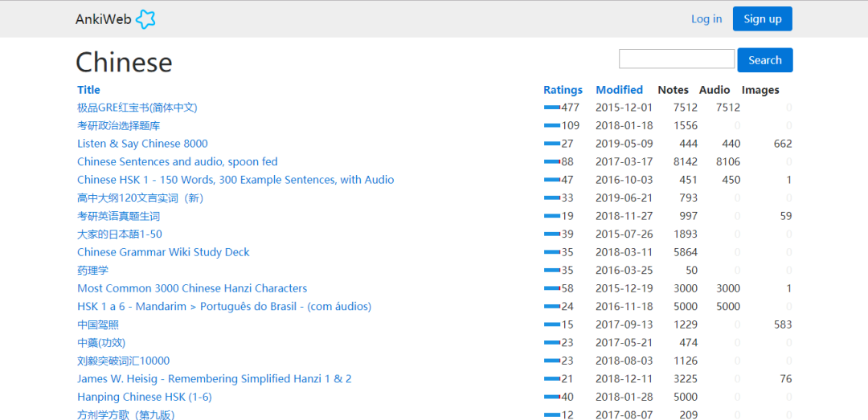Open Chinese HSK 1 - 150 Words deck

tap(235, 180)
